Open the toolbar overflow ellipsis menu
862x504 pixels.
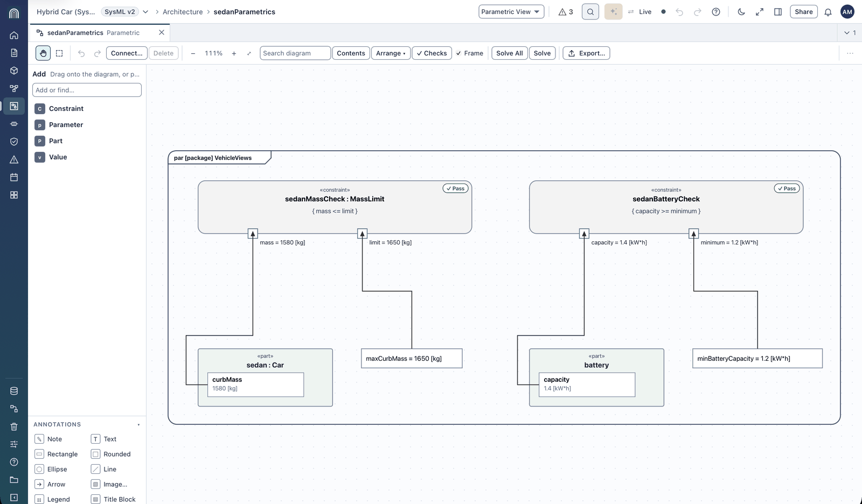[850, 53]
